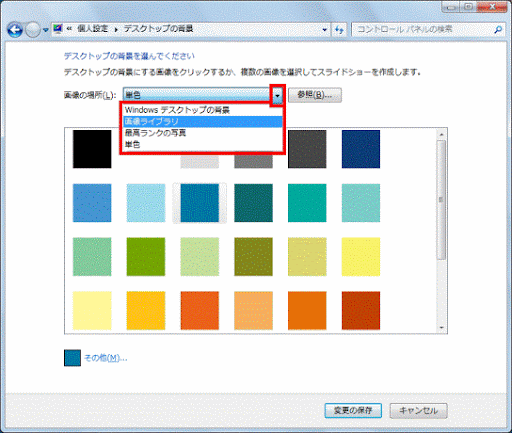
Task: Click the grayed forward navigation arrow
Action: click(33, 30)
